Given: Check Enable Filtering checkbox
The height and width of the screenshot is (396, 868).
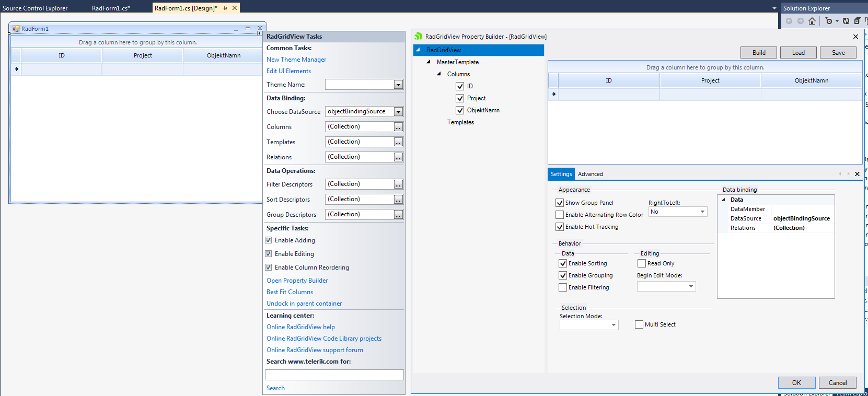Looking at the screenshot, I should tap(563, 287).
